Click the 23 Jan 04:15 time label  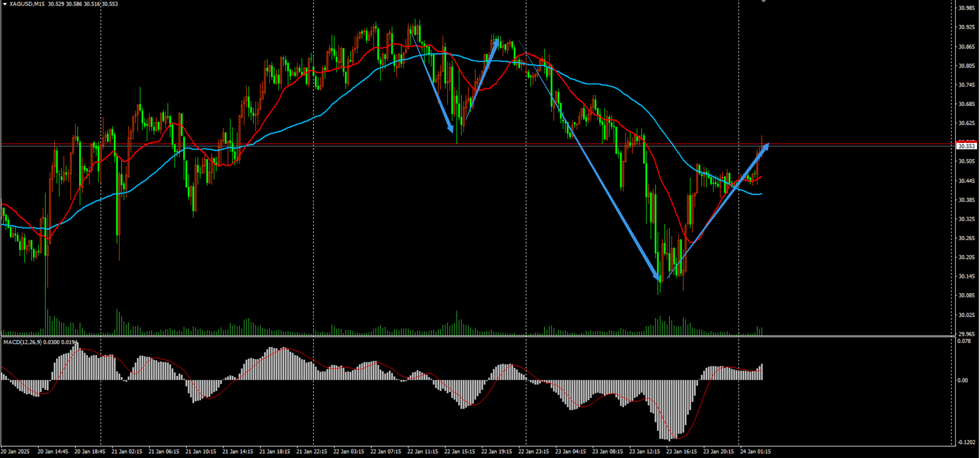pos(570,451)
